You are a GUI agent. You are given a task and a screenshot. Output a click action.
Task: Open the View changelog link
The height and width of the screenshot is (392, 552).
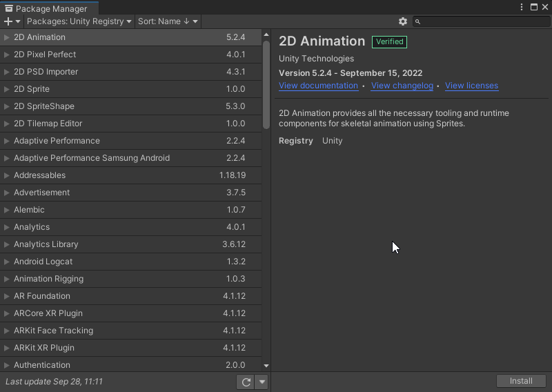[402, 86]
